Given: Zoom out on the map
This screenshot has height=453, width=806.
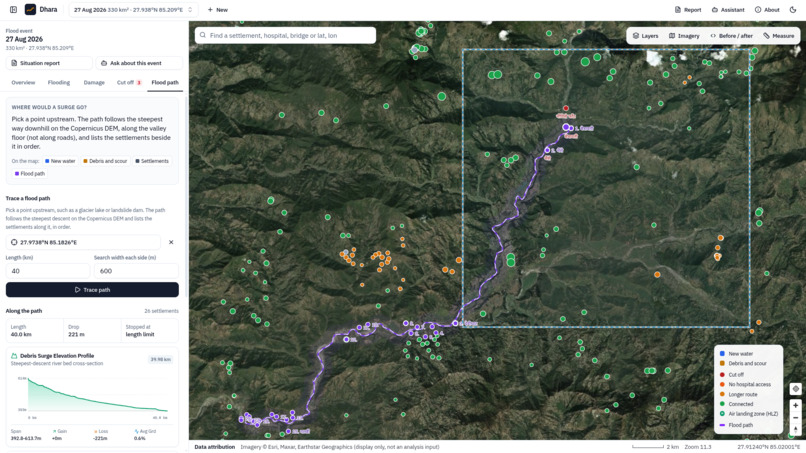Looking at the screenshot, I should [795, 418].
